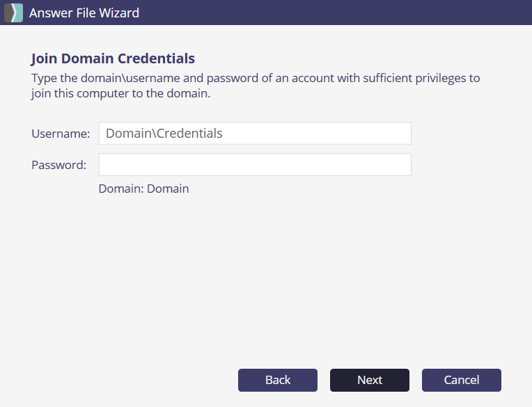Click the "join this computer to the domain." line

pyautogui.click(x=120, y=93)
